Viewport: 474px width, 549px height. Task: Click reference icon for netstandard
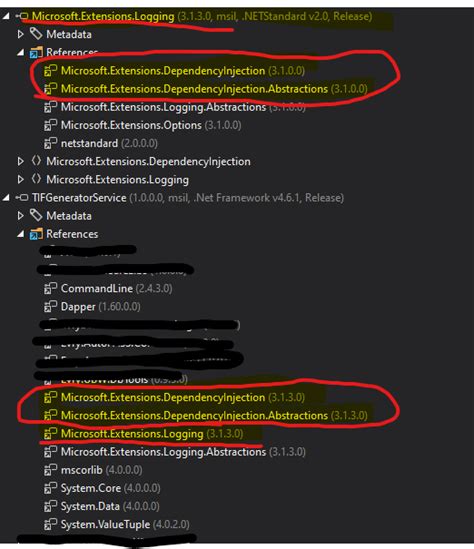coord(50,143)
